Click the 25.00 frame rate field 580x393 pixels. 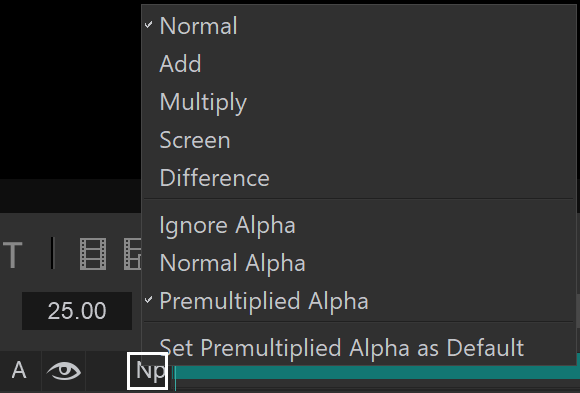(77, 310)
